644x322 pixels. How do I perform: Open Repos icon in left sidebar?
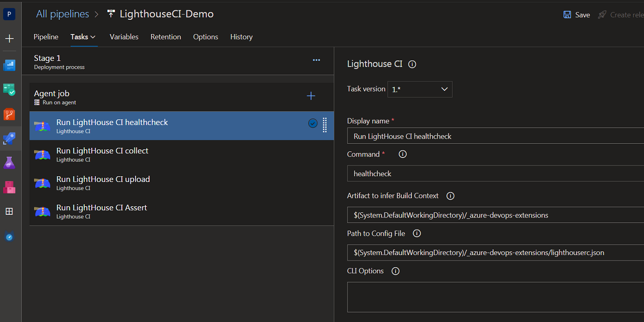[x=9, y=114]
